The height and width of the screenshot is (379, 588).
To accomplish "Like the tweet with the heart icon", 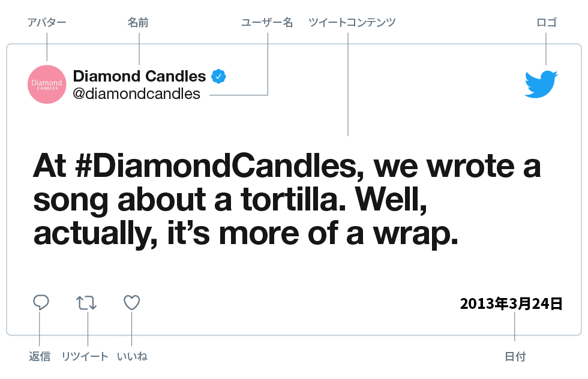I will click(x=131, y=302).
